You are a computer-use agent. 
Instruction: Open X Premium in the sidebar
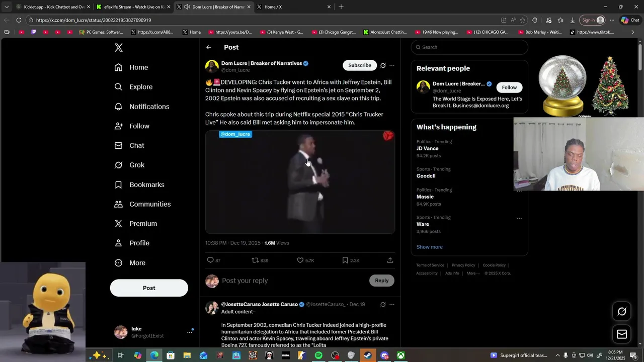point(136,224)
